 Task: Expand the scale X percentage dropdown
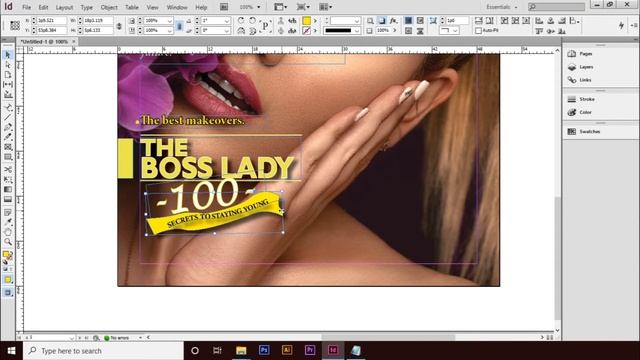[169, 20]
